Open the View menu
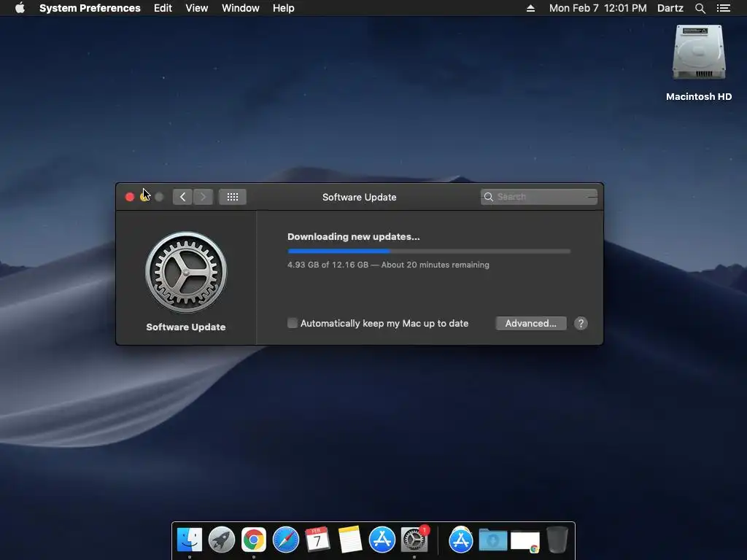Image resolution: width=747 pixels, height=560 pixels. click(x=197, y=8)
